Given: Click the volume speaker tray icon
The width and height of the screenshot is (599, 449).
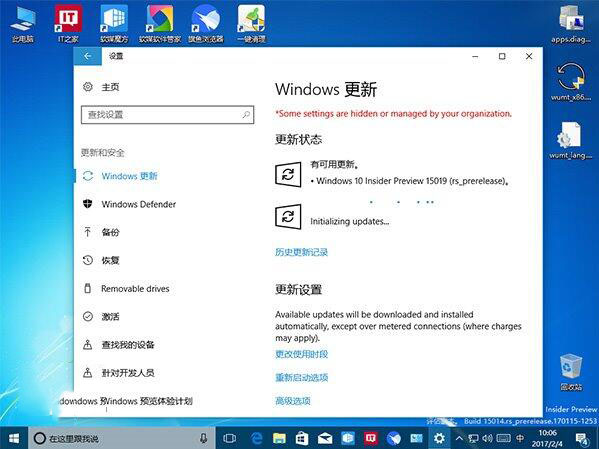Looking at the screenshot, I should [x=487, y=438].
